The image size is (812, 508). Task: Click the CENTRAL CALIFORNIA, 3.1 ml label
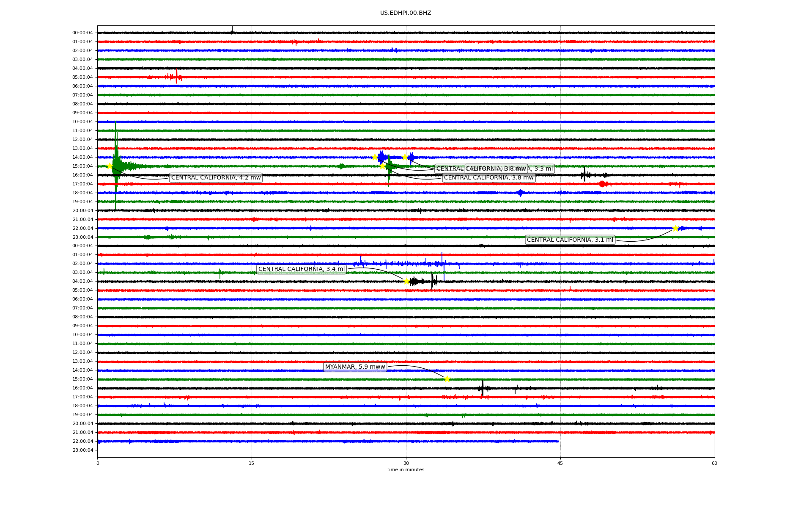[570, 240]
